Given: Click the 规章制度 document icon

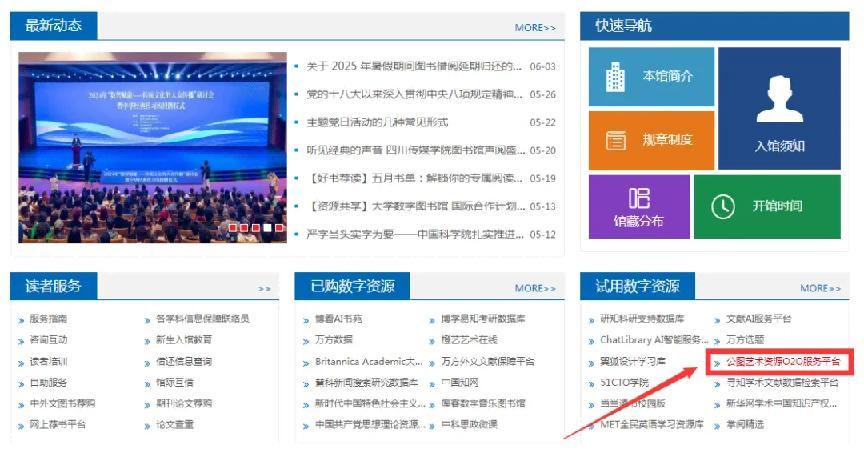Looking at the screenshot, I should point(615,140).
